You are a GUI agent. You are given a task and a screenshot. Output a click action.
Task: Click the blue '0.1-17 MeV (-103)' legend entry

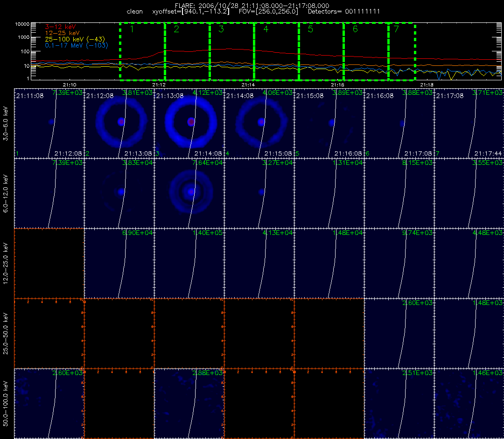point(77,45)
